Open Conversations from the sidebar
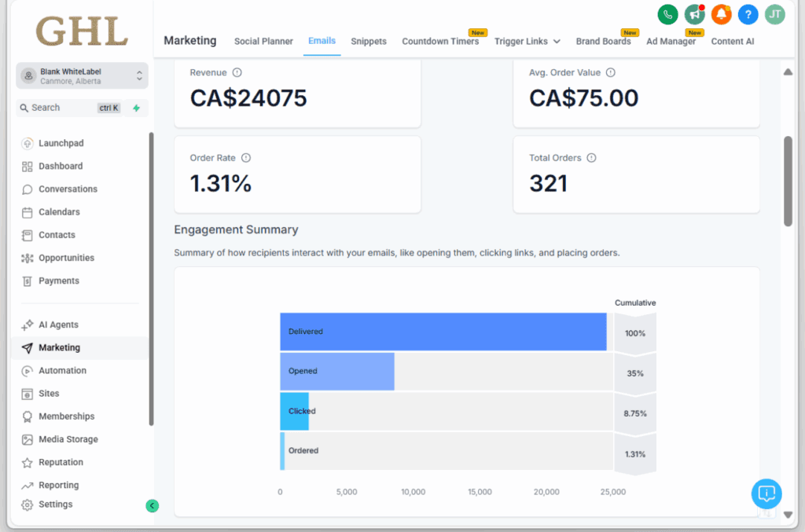Image resolution: width=805 pixels, height=532 pixels. [x=68, y=189]
